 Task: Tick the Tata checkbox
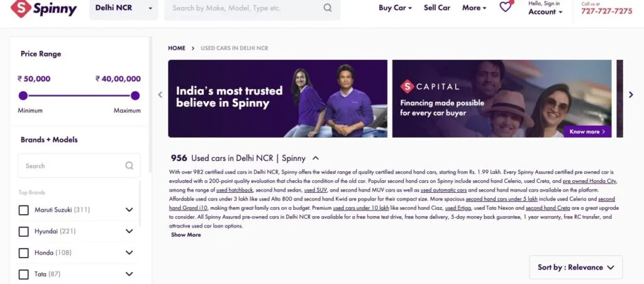23,274
